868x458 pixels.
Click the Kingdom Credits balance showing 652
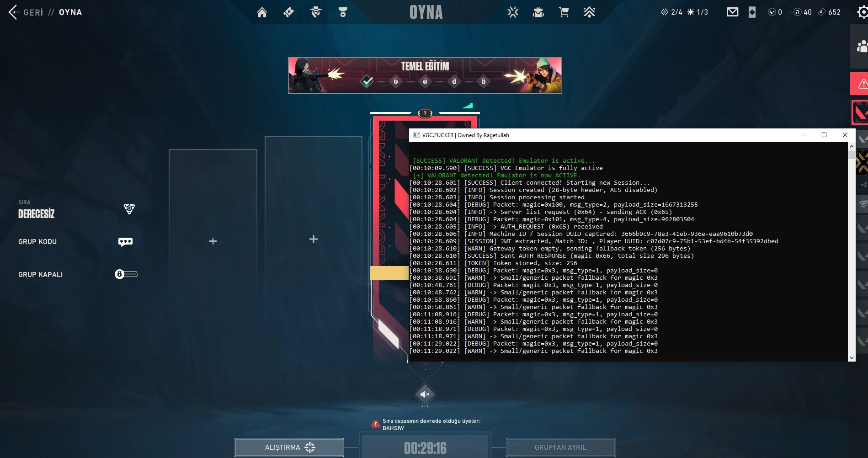point(829,12)
